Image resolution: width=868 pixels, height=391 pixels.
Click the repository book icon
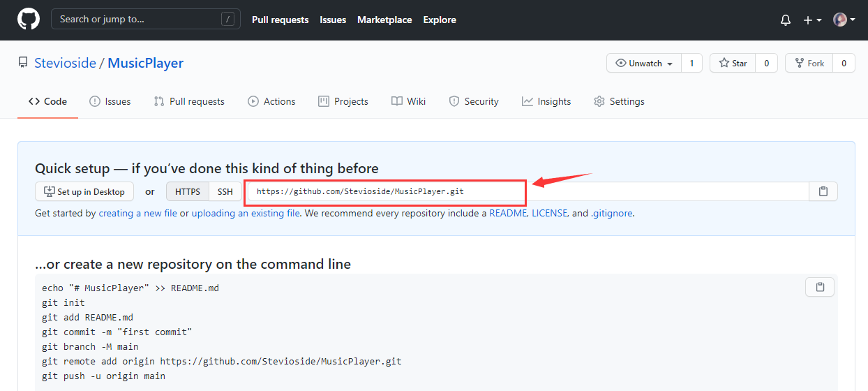coord(23,63)
